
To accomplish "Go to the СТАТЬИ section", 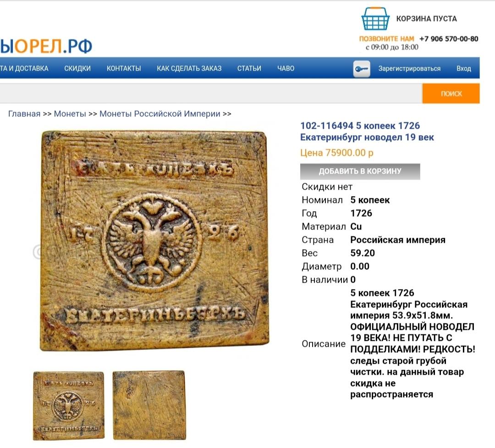I will pos(249,68).
